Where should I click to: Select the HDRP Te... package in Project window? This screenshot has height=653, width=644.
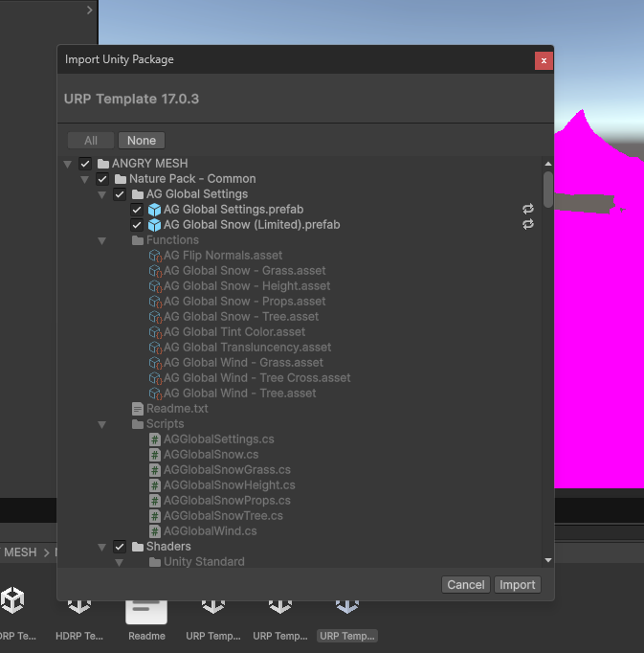click(x=79, y=619)
